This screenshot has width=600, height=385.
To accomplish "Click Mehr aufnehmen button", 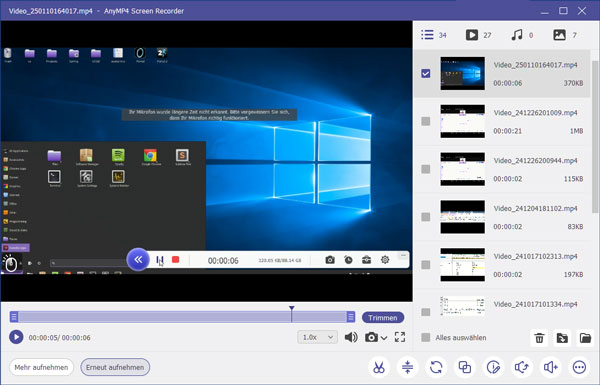I will pyautogui.click(x=41, y=367).
